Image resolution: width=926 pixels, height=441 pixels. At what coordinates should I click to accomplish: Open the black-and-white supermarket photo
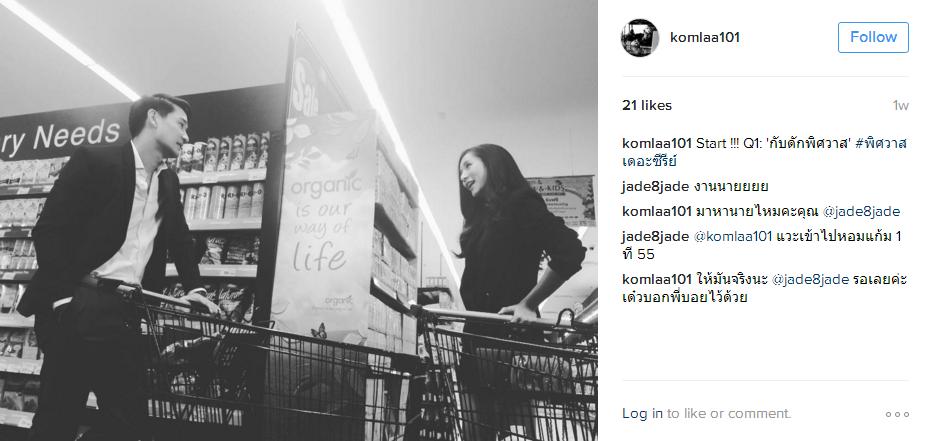click(x=299, y=220)
